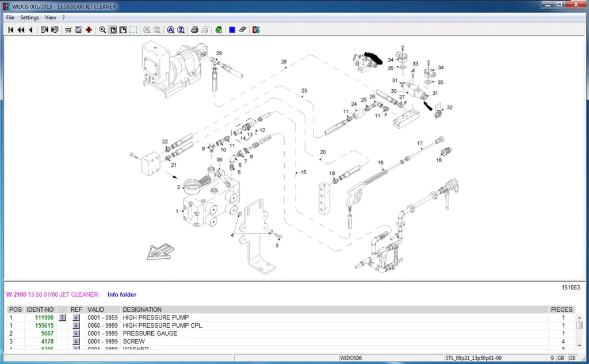Click the STL_09p21_13p50p01-00 status entry
The height and width of the screenshot is (364, 589).
pos(473,358)
